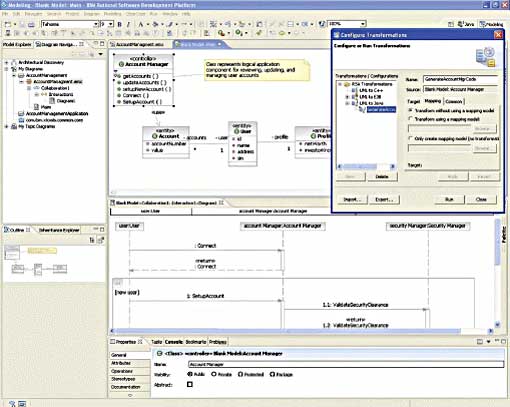The image size is (510, 407).
Task: Click the Import... button
Action: (x=353, y=199)
